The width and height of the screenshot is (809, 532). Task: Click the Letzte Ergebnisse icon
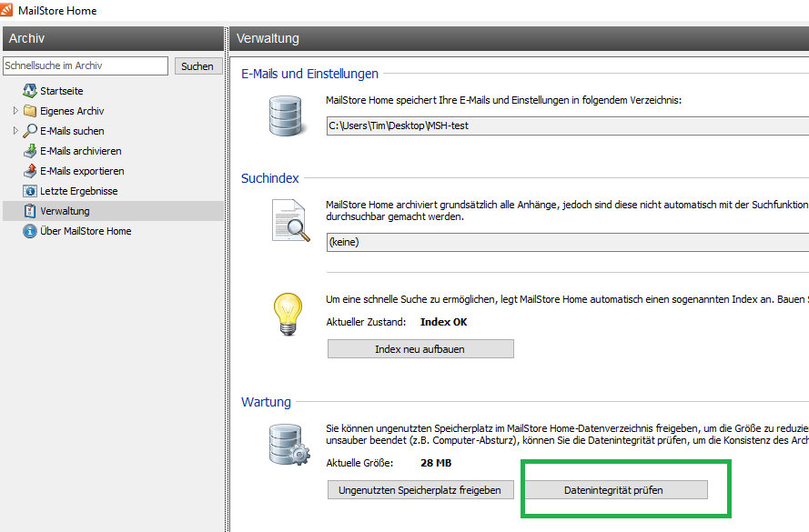30,191
